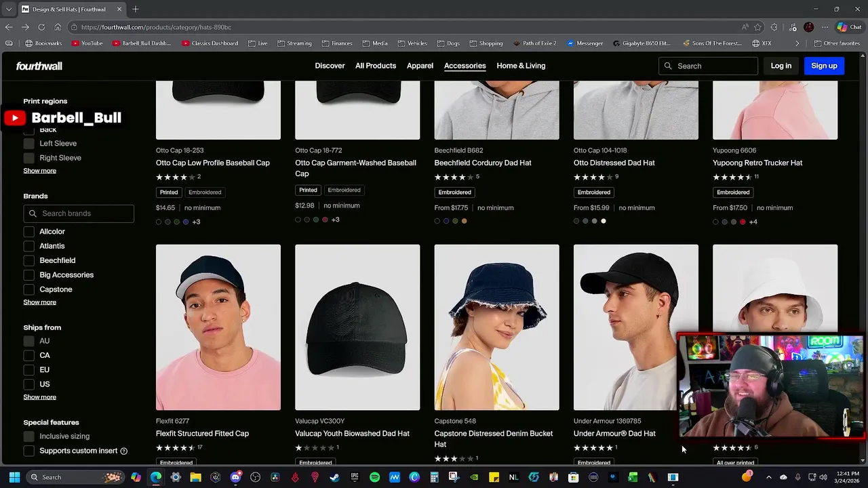Open Finances bookmarks folder
Screen dimensions: 868x488
click(337, 43)
